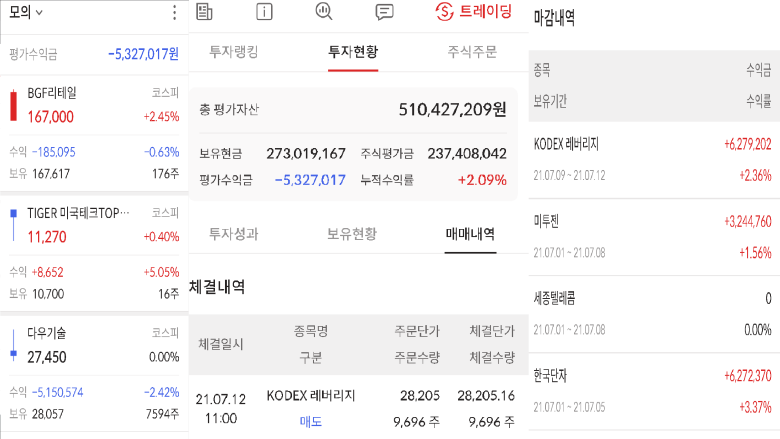Screen dimensions: 780x439
Task: Select the 트레이딩 trading tab icon
Action: coord(444,11)
